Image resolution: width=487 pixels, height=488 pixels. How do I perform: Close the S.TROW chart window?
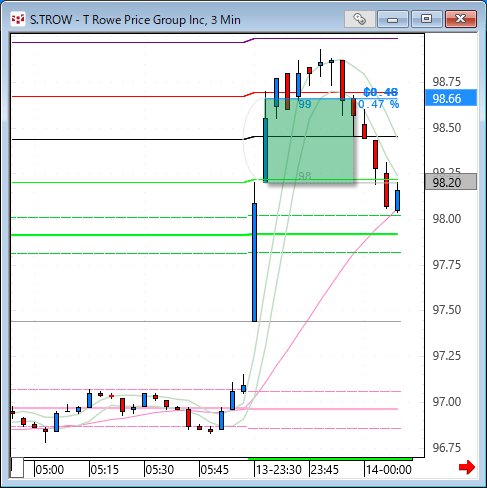click(x=461, y=19)
